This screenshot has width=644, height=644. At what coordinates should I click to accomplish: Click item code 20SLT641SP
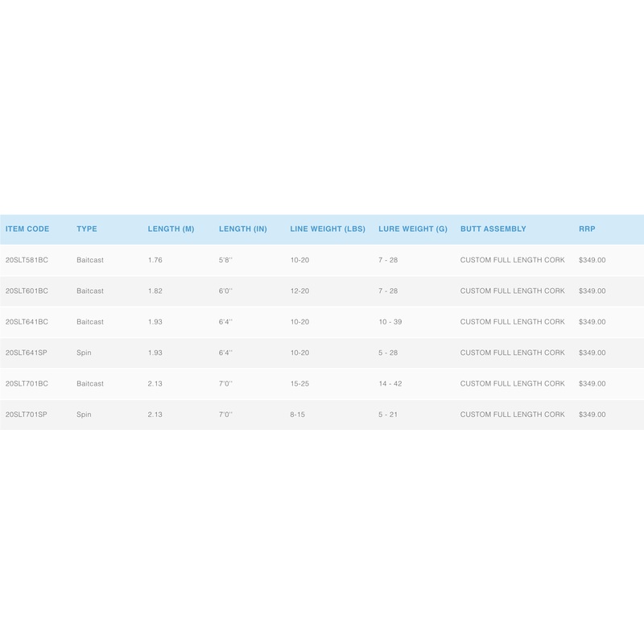pos(27,353)
